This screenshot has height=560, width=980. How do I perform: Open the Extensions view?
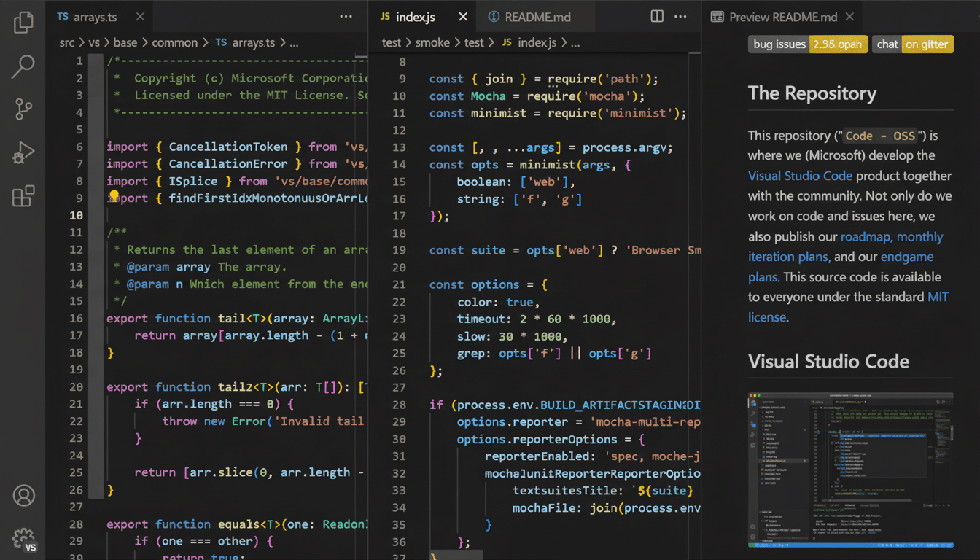click(23, 197)
